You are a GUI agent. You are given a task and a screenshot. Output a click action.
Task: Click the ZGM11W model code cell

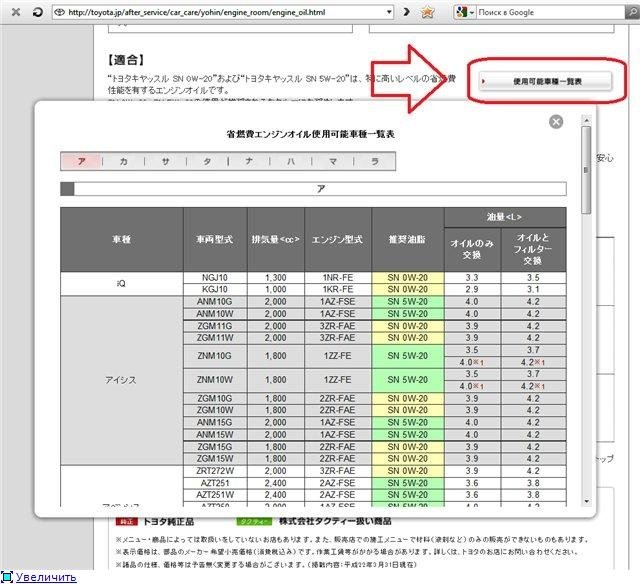coord(215,338)
